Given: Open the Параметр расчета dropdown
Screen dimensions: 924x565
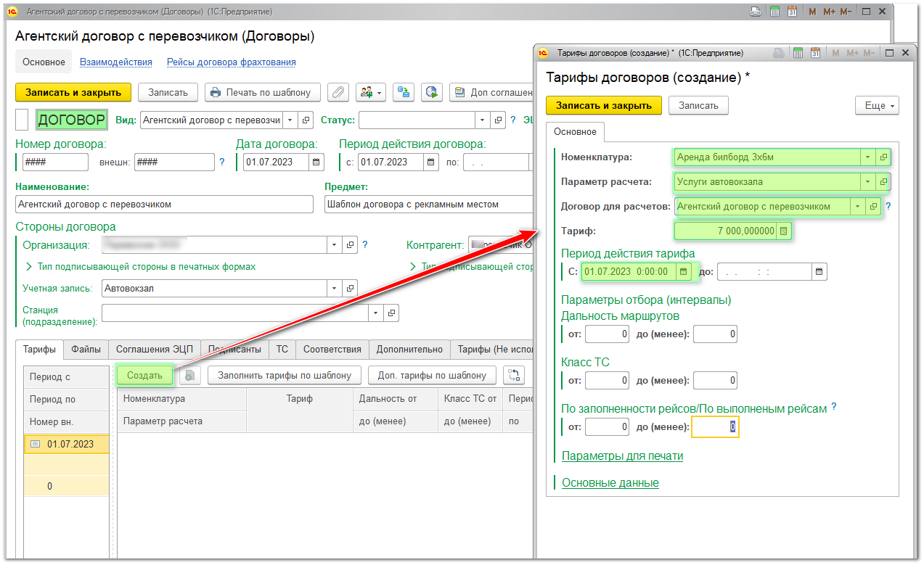Looking at the screenshot, I should (x=868, y=181).
